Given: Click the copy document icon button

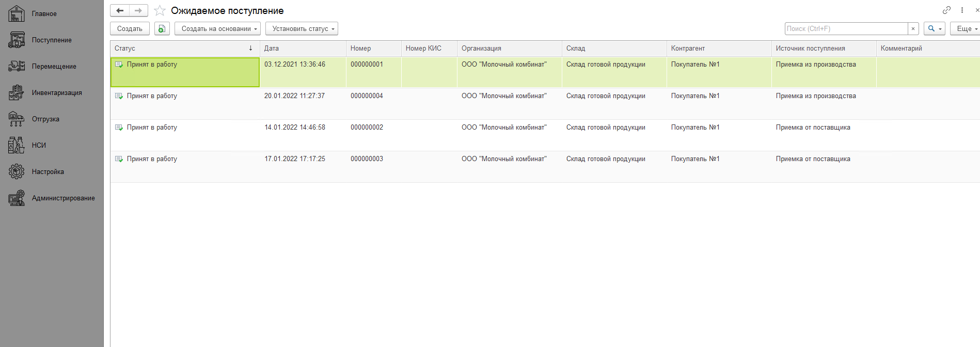Looking at the screenshot, I should coord(162,29).
